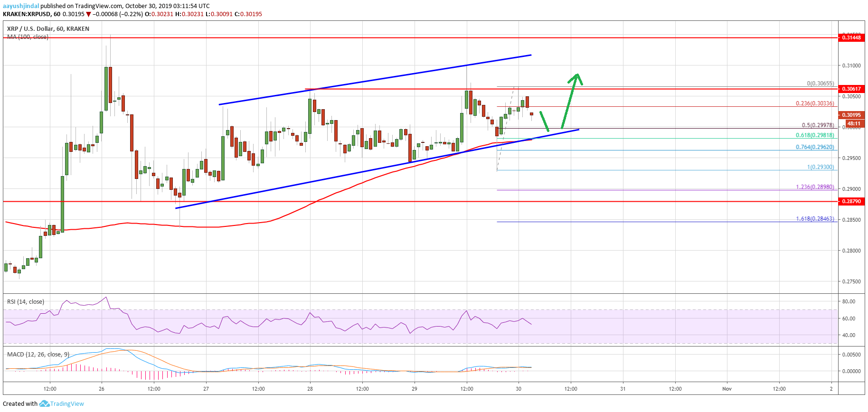The width and height of the screenshot is (868, 412).
Task: Select the 1(0.29300) Fibonacci label
Action: [x=821, y=167]
